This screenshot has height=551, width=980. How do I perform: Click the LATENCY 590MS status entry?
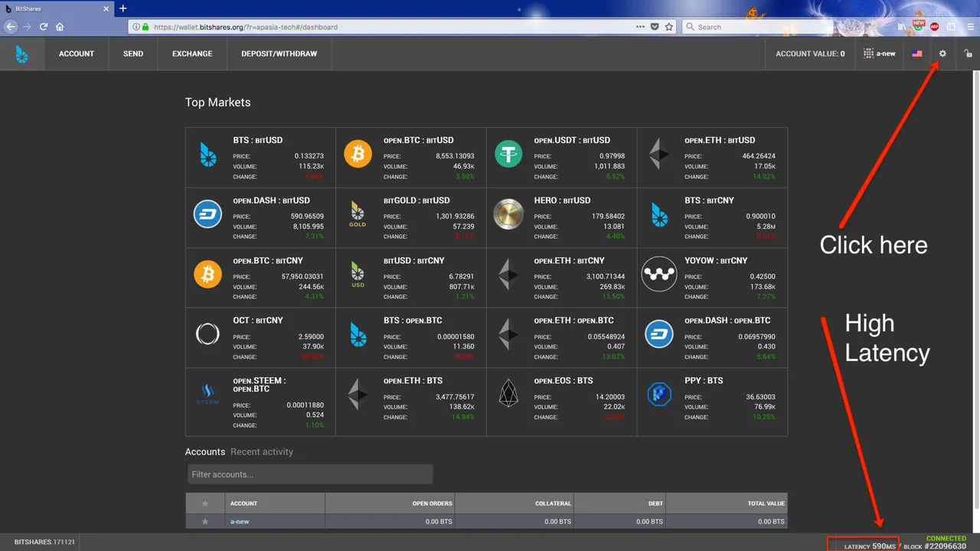coord(870,546)
